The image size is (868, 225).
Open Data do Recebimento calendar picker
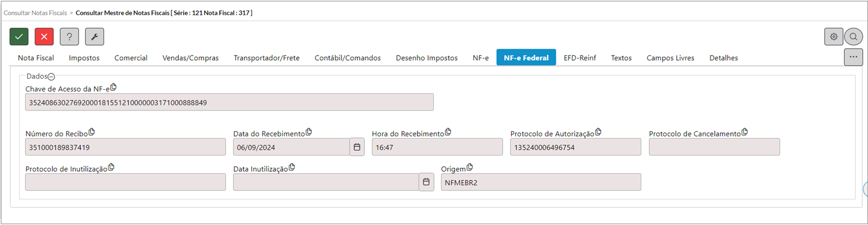pyautogui.click(x=357, y=147)
